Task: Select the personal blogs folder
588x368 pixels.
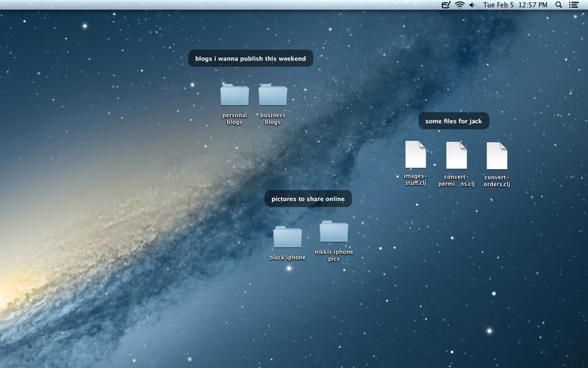Action: 234,95
